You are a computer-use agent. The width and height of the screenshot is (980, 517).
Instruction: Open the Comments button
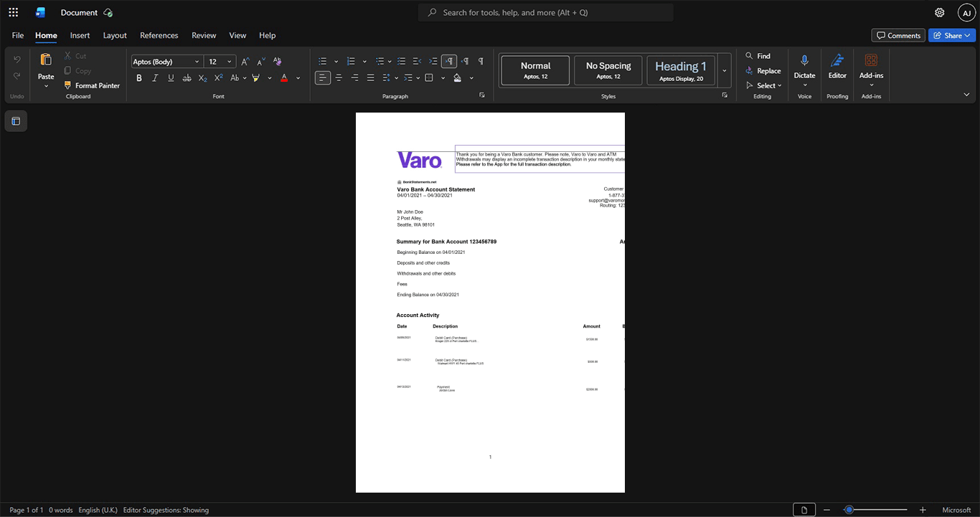pyautogui.click(x=898, y=35)
